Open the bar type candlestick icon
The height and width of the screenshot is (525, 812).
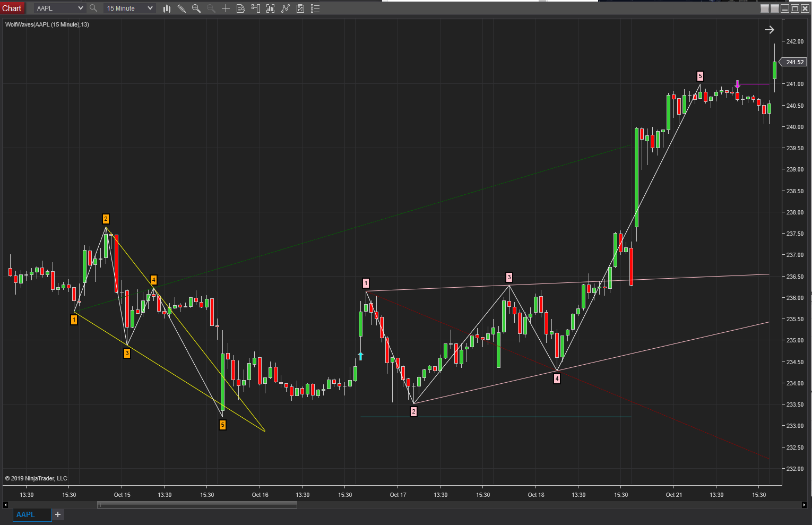pyautogui.click(x=167, y=8)
